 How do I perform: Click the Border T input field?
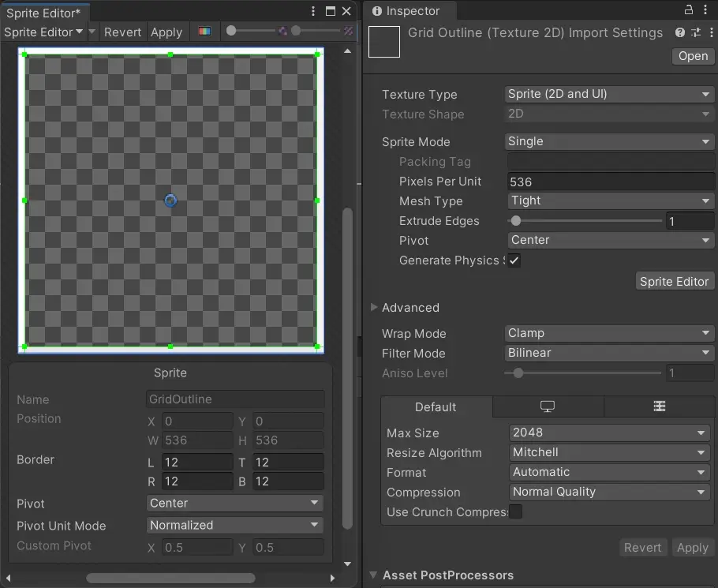[288, 462]
